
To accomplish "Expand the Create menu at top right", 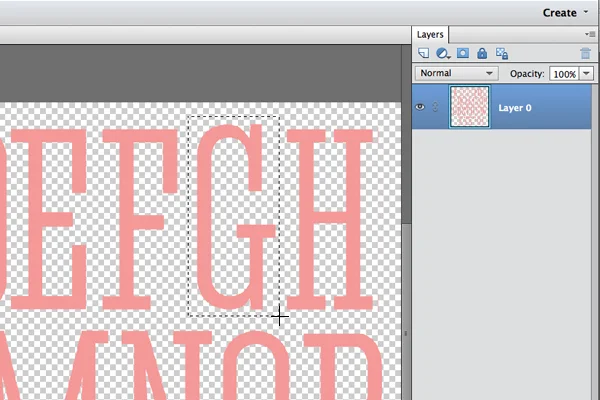I will coord(565,13).
